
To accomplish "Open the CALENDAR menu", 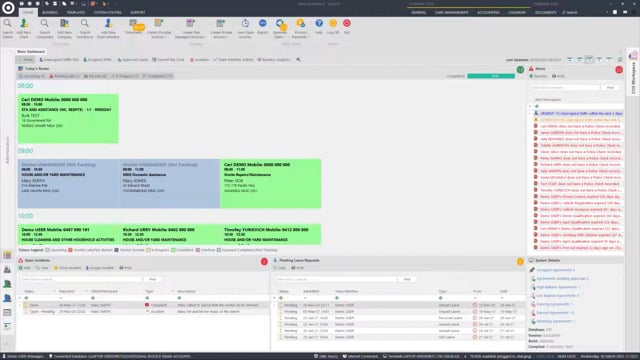I will [x=517, y=12].
